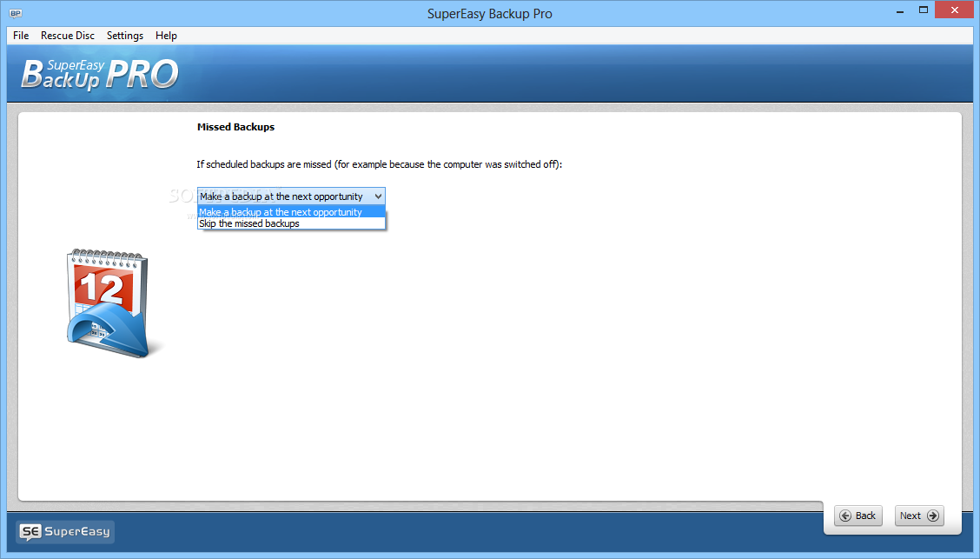Minimize the SuperEasy Backup Pro window
The width and height of the screenshot is (980, 559).
pos(900,11)
